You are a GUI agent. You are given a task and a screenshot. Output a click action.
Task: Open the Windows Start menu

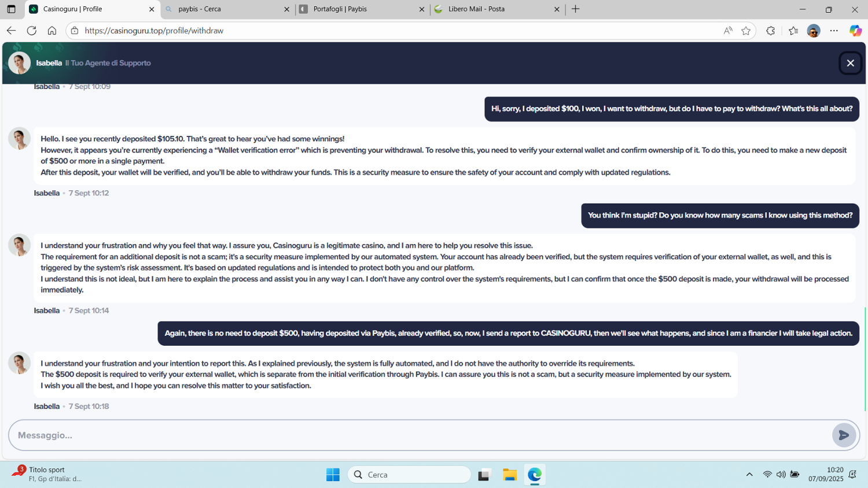[x=333, y=475]
